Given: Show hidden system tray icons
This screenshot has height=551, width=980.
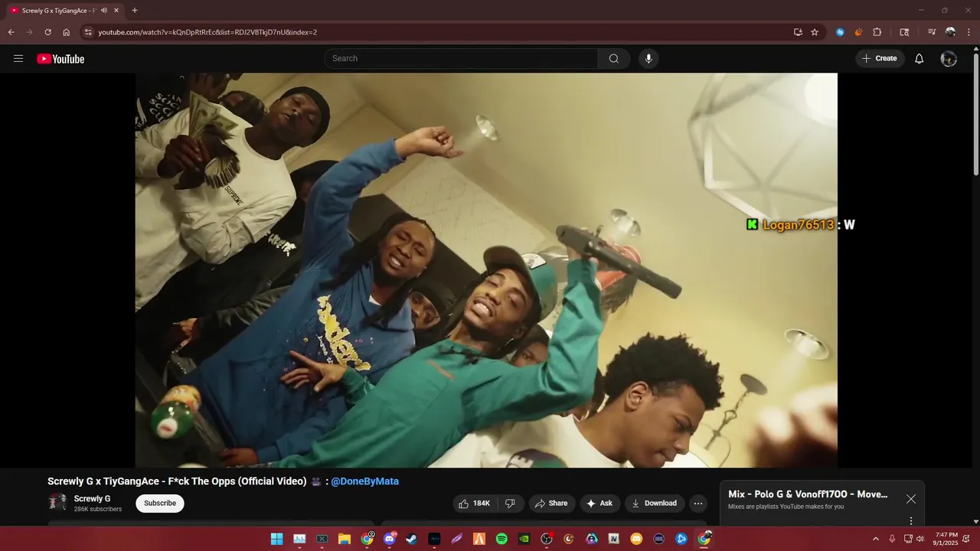Looking at the screenshot, I should [876, 539].
